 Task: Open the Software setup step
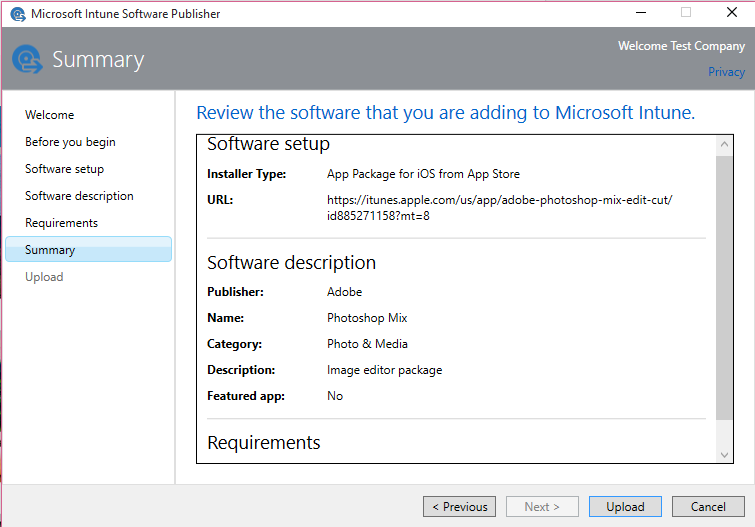tap(64, 169)
